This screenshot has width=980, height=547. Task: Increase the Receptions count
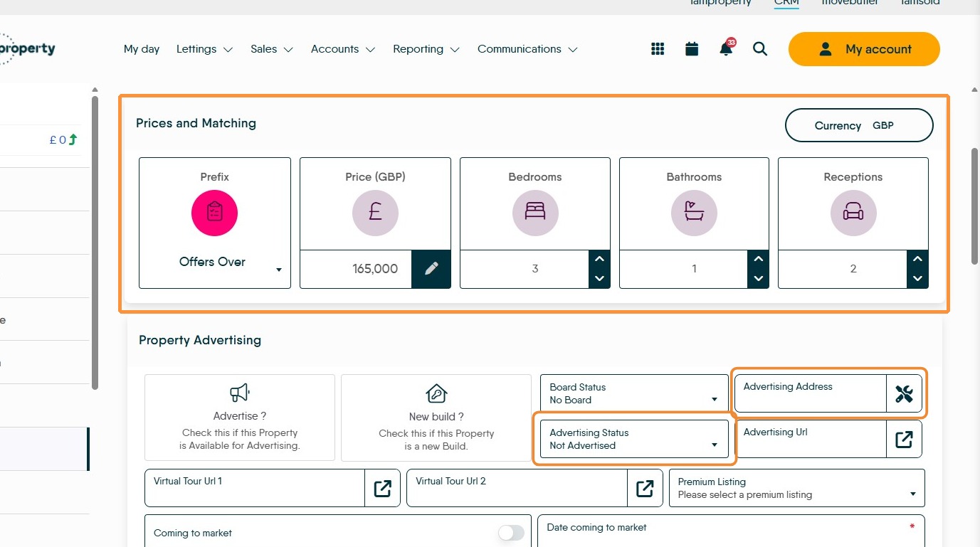(x=918, y=259)
